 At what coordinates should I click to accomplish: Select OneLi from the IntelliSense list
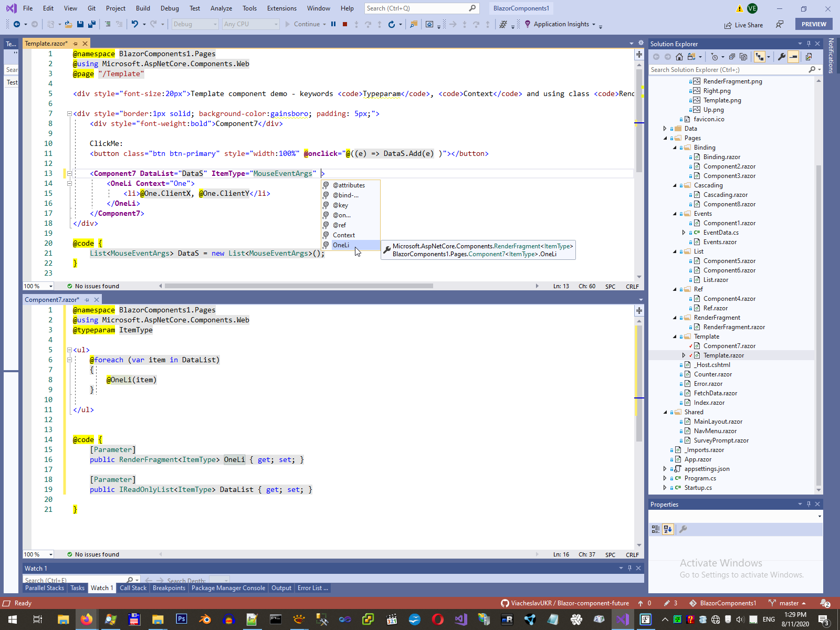[x=341, y=245]
